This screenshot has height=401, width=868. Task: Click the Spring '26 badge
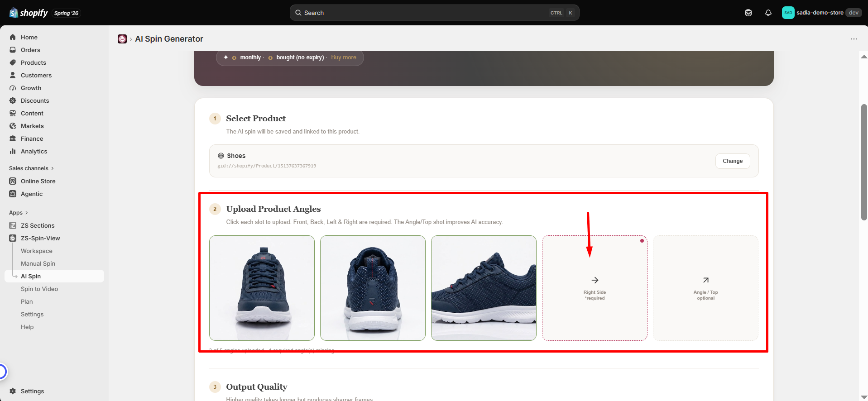click(x=66, y=13)
